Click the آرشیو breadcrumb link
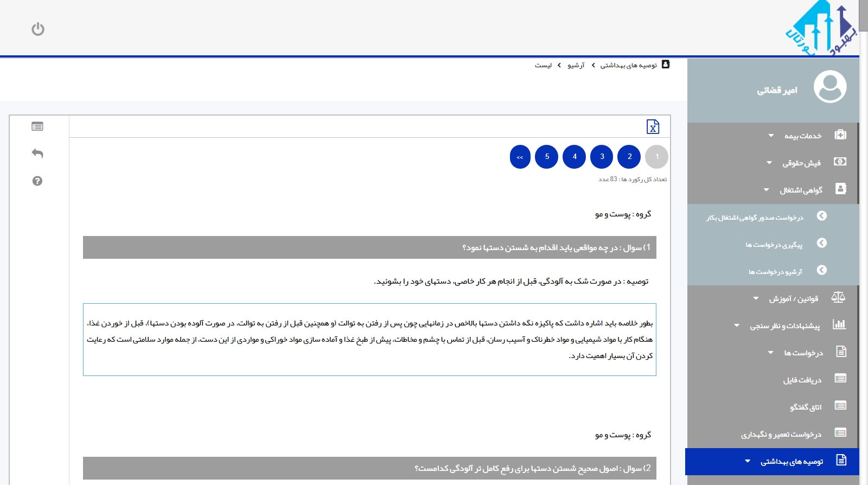The height and width of the screenshot is (485, 868). [576, 65]
